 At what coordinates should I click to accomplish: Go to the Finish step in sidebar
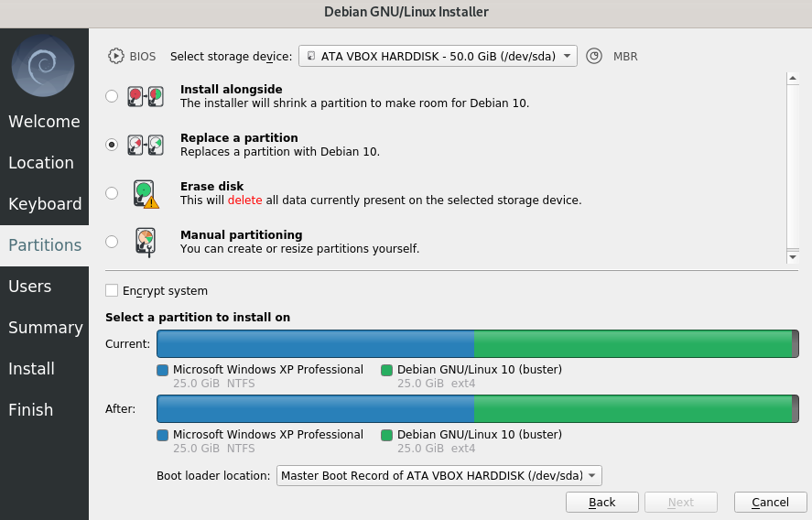coord(44,410)
